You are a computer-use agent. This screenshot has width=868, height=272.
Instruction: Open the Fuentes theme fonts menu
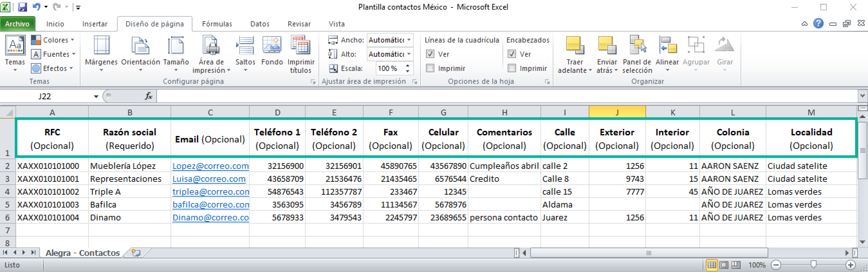(x=54, y=54)
